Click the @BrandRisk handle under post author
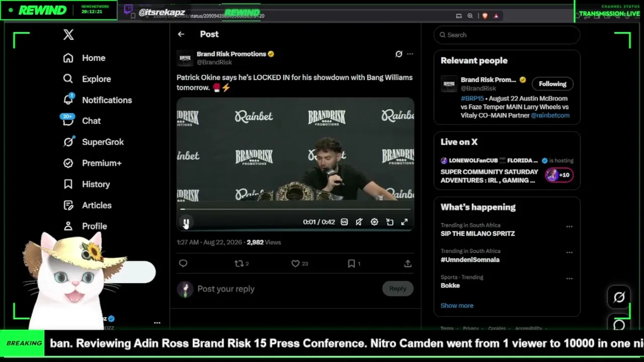This screenshot has width=644, height=362. [214, 62]
